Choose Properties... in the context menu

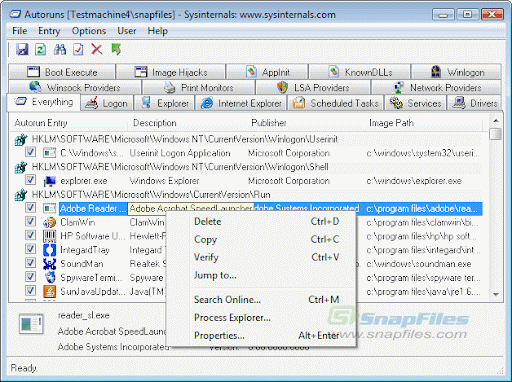(x=261, y=335)
